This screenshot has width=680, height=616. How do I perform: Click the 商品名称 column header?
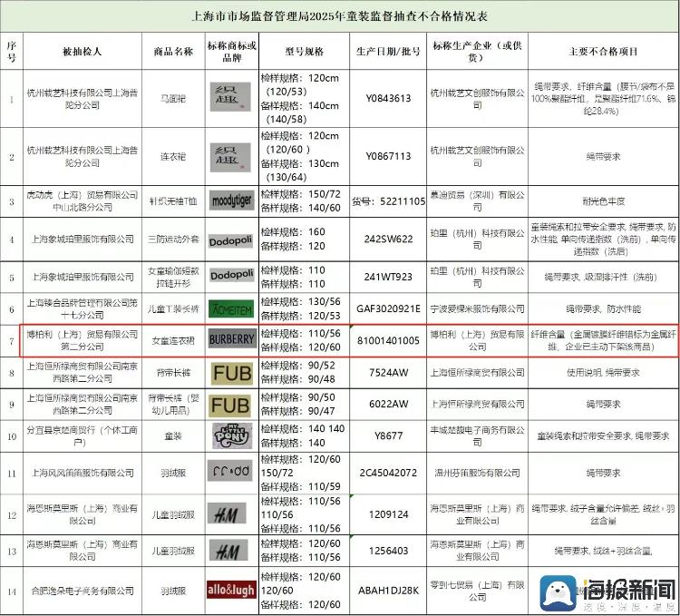click(x=173, y=52)
